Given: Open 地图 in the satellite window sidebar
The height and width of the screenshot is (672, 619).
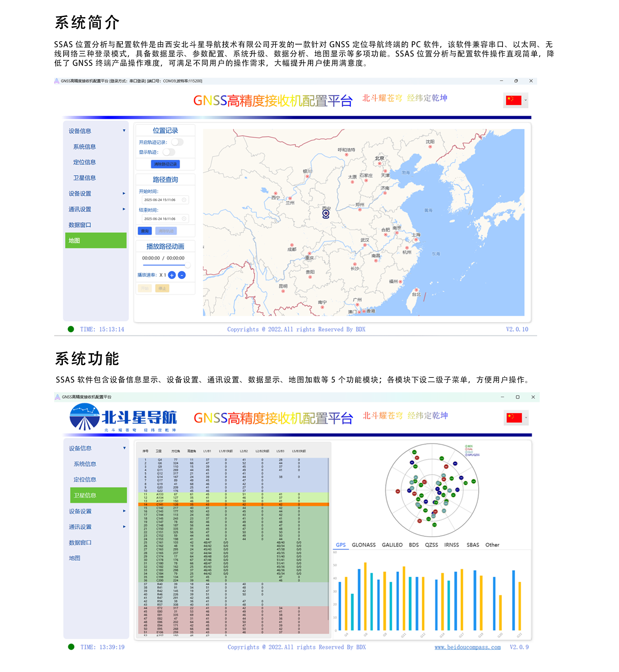Looking at the screenshot, I should (x=74, y=558).
